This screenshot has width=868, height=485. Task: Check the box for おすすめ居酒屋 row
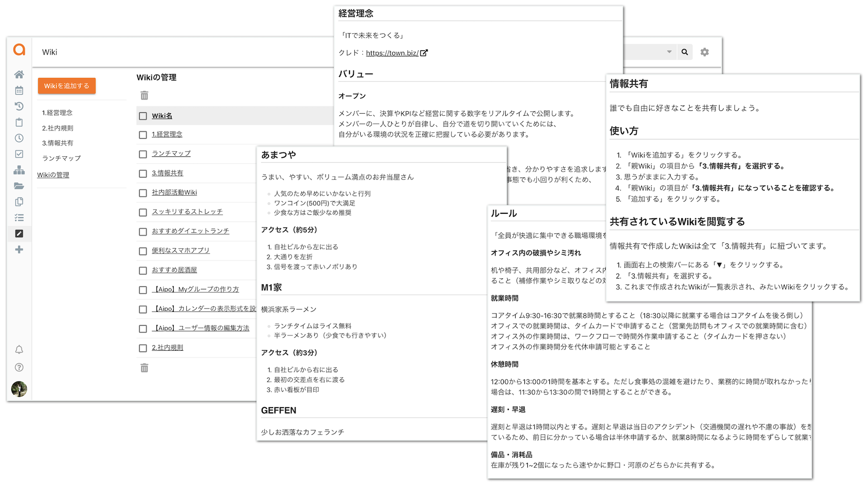tap(143, 271)
